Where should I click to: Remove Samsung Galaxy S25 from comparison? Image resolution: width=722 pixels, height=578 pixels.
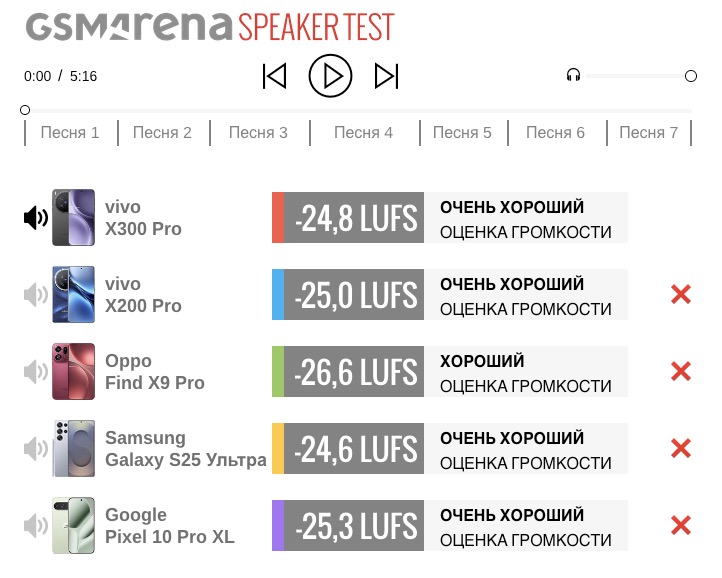681,448
